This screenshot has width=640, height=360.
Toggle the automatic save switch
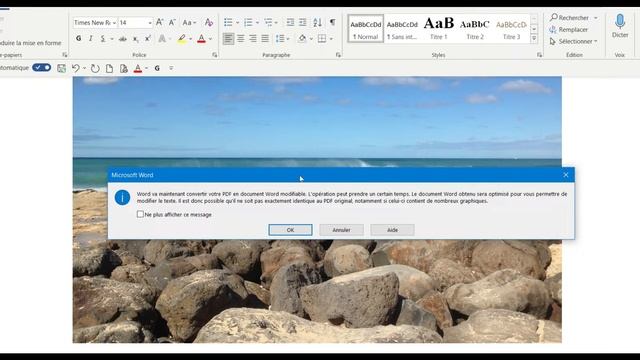(x=42, y=67)
